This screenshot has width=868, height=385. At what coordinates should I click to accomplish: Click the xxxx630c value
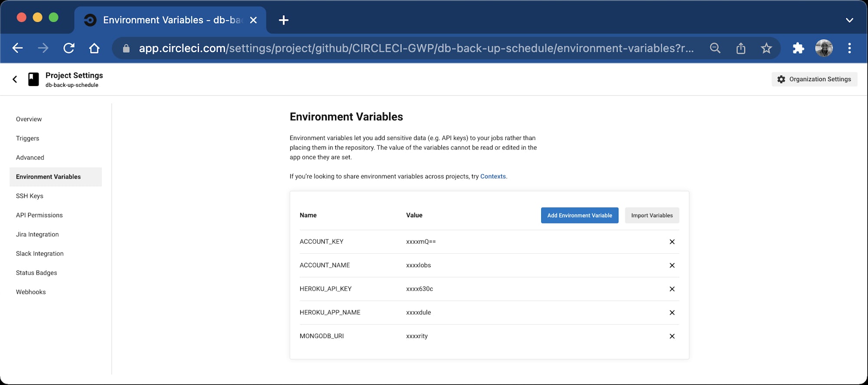(419, 289)
